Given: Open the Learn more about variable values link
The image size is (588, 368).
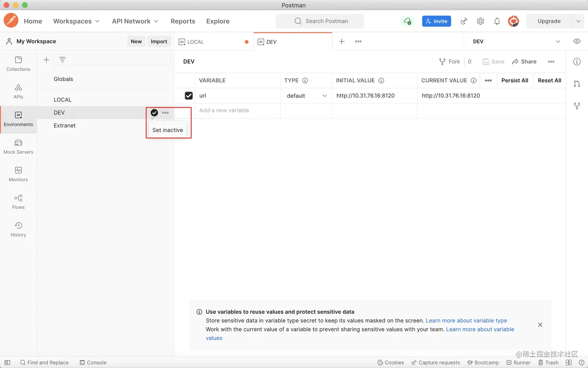Looking at the screenshot, I should point(480,329).
